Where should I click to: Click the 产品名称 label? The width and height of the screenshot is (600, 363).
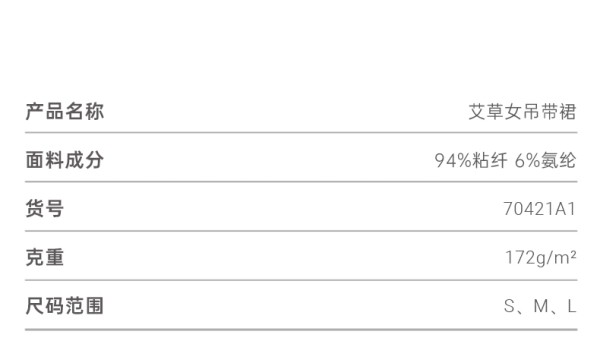tap(65, 112)
